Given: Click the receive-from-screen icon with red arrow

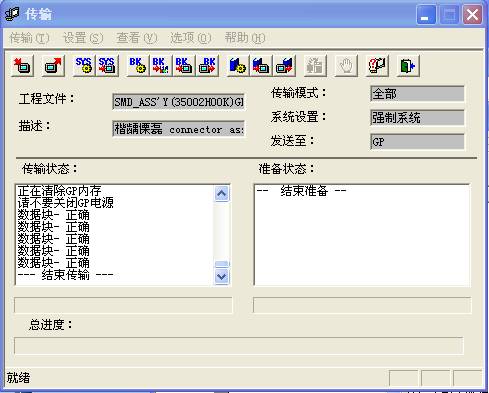Looking at the screenshot, I should click(x=53, y=65).
